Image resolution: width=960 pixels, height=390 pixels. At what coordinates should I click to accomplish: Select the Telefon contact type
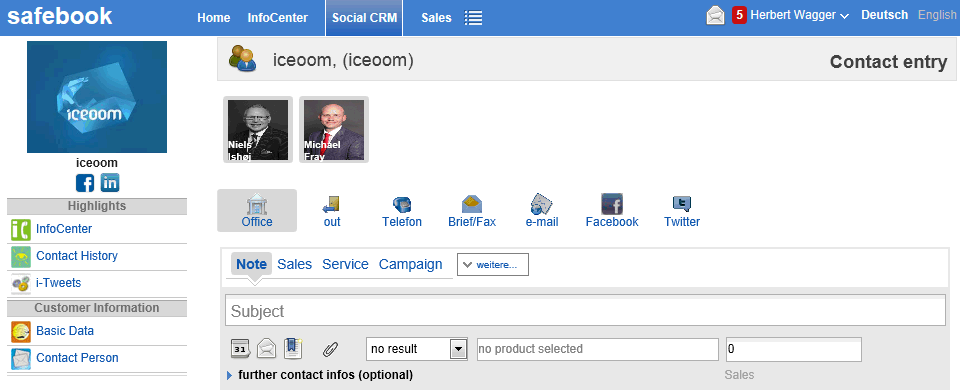point(402,212)
